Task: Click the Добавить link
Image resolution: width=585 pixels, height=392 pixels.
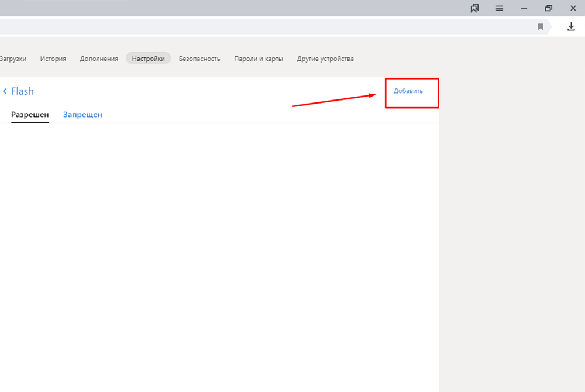Action: pyautogui.click(x=408, y=91)
